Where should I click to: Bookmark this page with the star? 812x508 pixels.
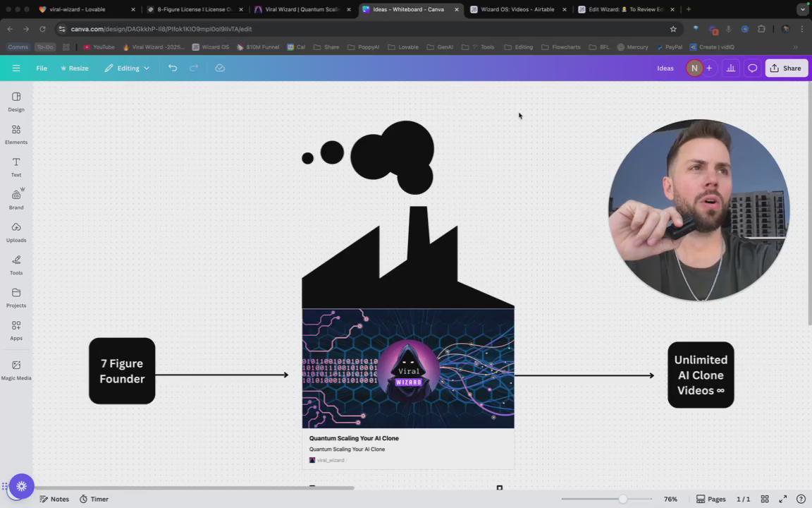click(672, 29)
